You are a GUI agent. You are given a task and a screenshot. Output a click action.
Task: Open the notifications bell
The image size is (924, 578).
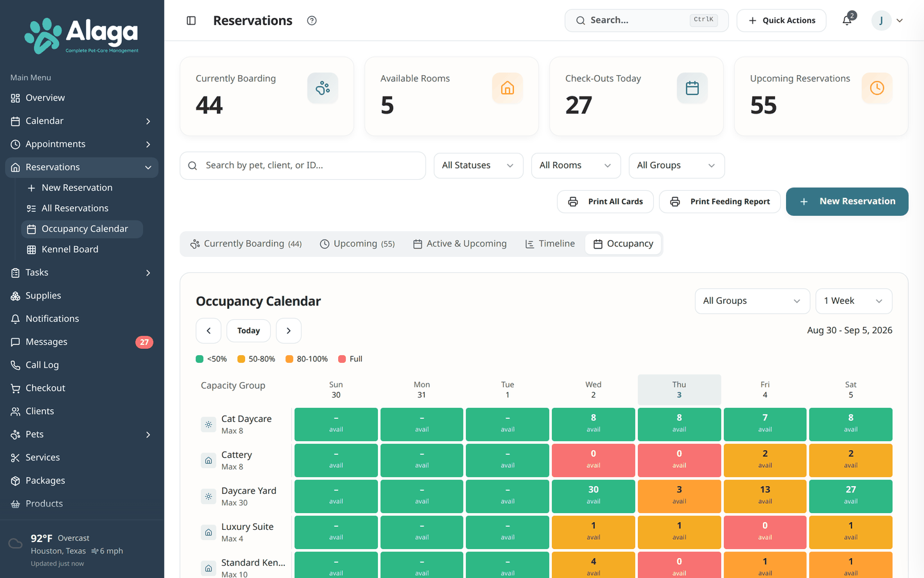point(847,21)
